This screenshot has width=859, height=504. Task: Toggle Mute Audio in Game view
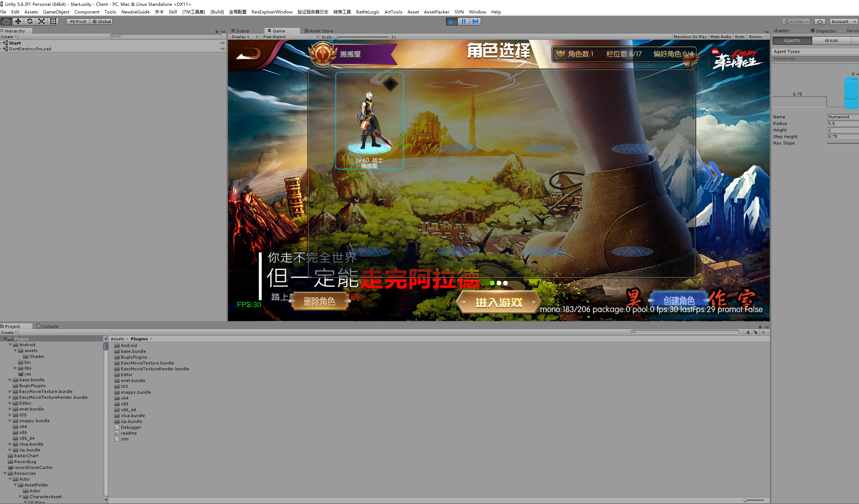pyautogui.click(x=720, y=37)
